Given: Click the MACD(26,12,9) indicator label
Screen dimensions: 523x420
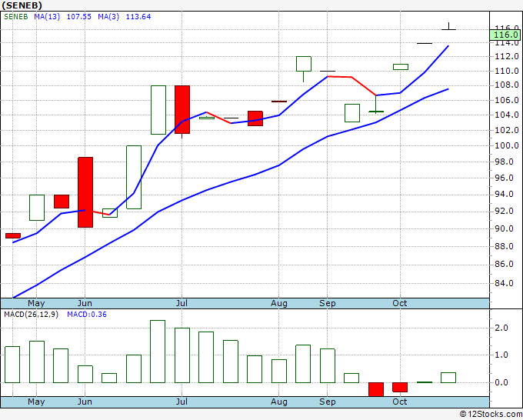Looking at the screenshot, I should pos(31,315).
